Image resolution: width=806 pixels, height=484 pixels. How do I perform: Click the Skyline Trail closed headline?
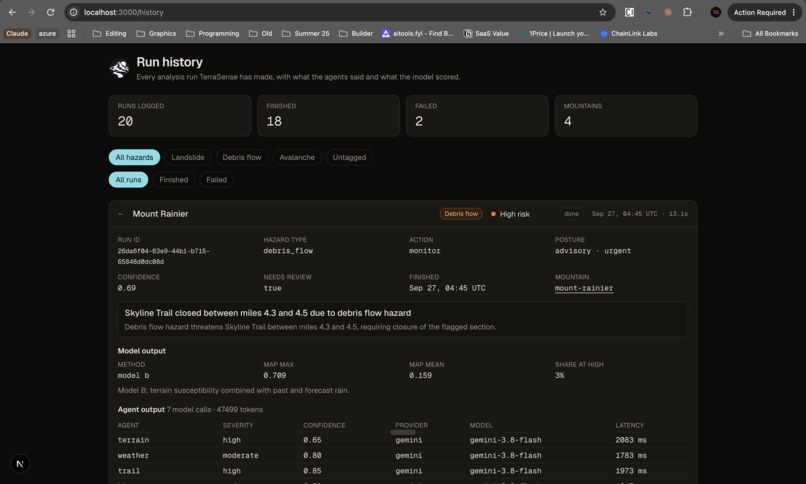pyautogui.click(x=268, y=313)
